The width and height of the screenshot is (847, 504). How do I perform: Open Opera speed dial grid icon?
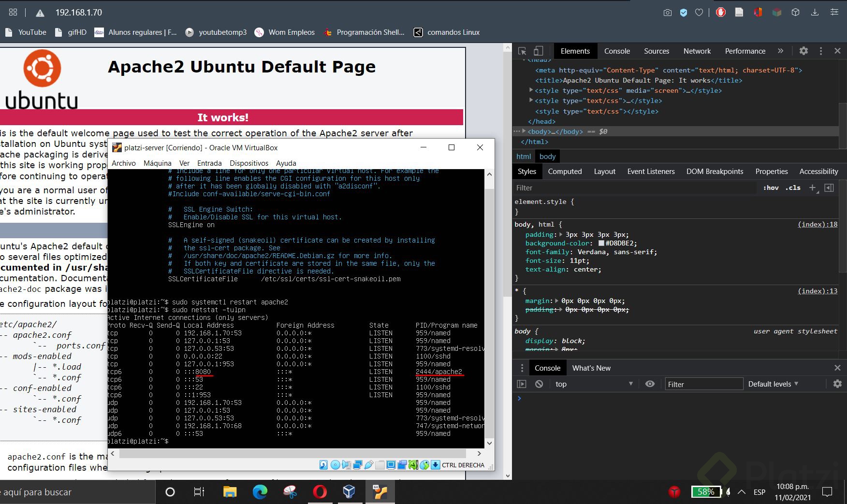pyautogui.click(x=13, y=12)
